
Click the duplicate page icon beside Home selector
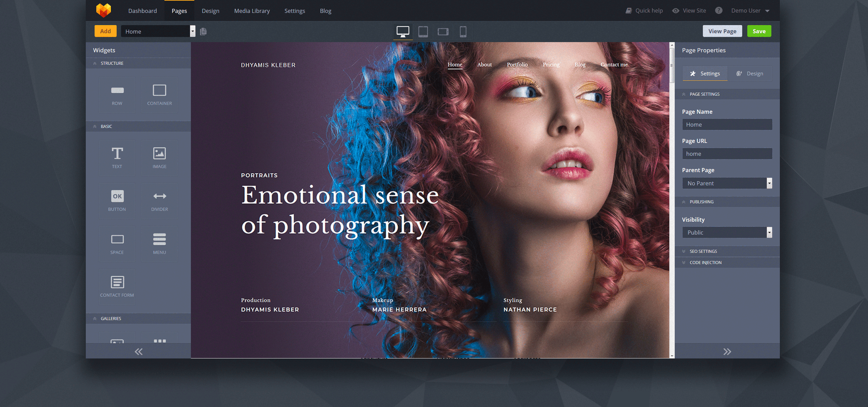coord(203,32)
